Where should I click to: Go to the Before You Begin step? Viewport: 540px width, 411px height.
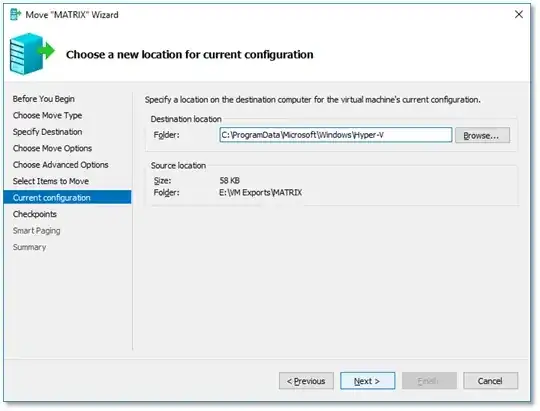tap(44, 99)
